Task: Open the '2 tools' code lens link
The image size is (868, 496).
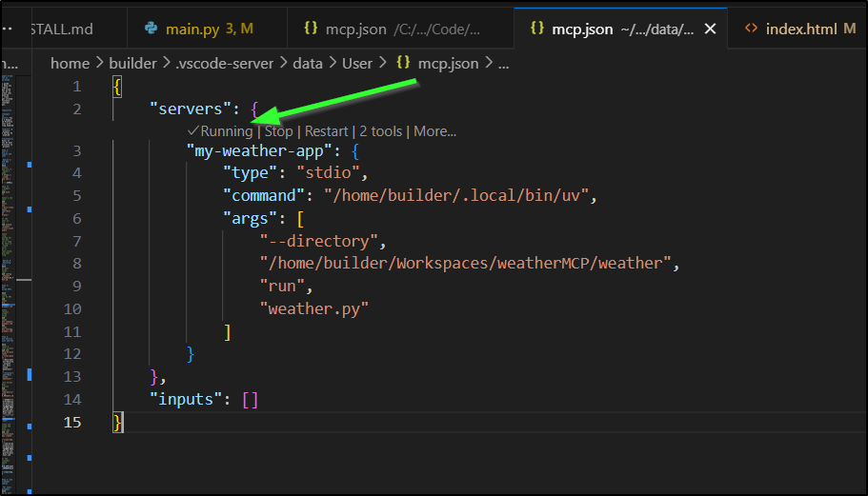Action: coord(381,131)
